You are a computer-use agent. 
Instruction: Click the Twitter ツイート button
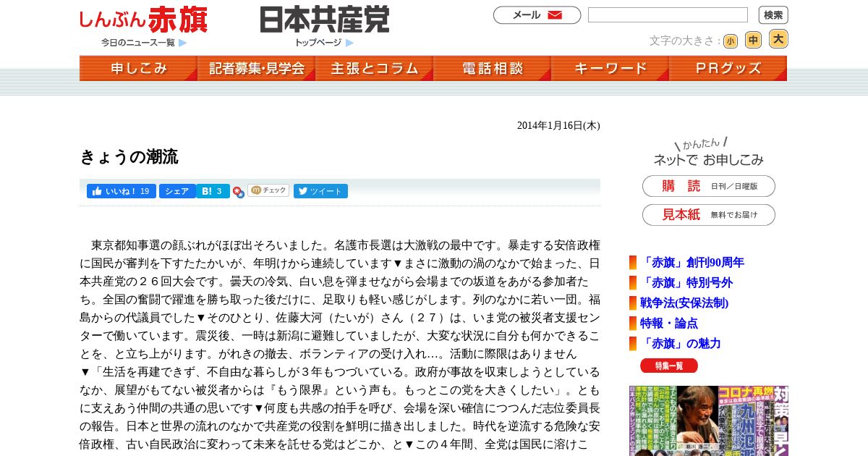320,191
